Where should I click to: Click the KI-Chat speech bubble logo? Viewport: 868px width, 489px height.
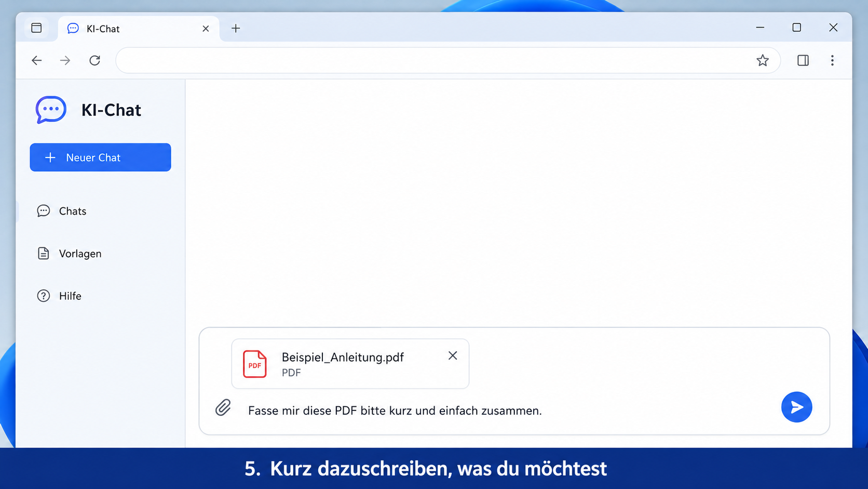pos(51,110)
